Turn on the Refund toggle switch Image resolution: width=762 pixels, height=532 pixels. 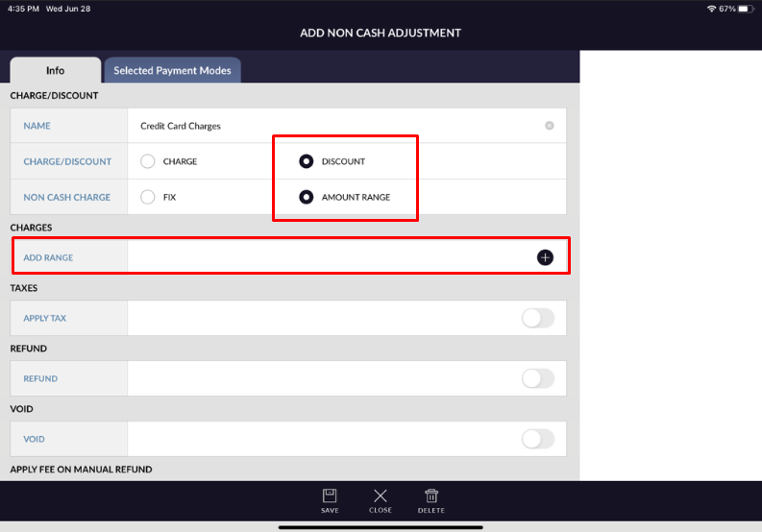(x=538, y=378)
